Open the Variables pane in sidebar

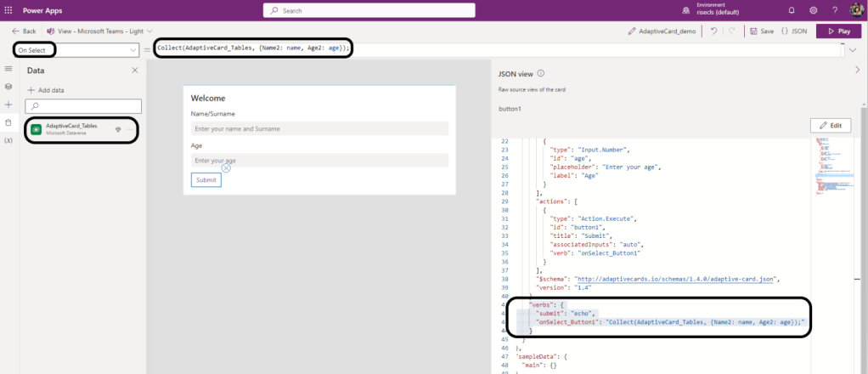[x=8, y=139]
